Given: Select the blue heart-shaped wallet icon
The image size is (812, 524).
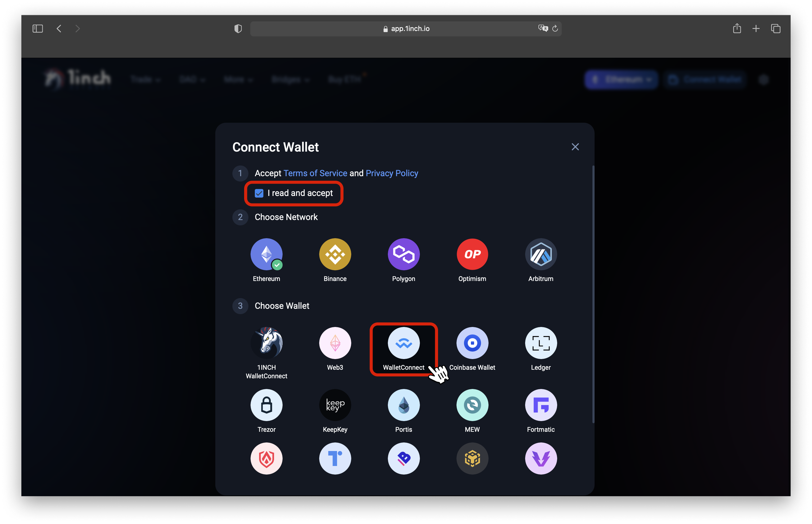Looking at the screenshot, I should pos(403,458).
